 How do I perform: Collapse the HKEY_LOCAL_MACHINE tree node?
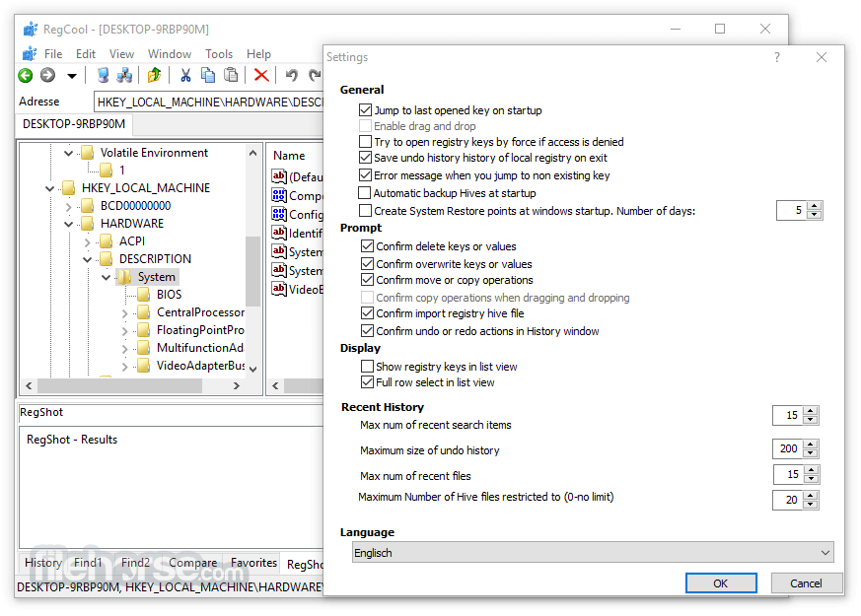50,188
